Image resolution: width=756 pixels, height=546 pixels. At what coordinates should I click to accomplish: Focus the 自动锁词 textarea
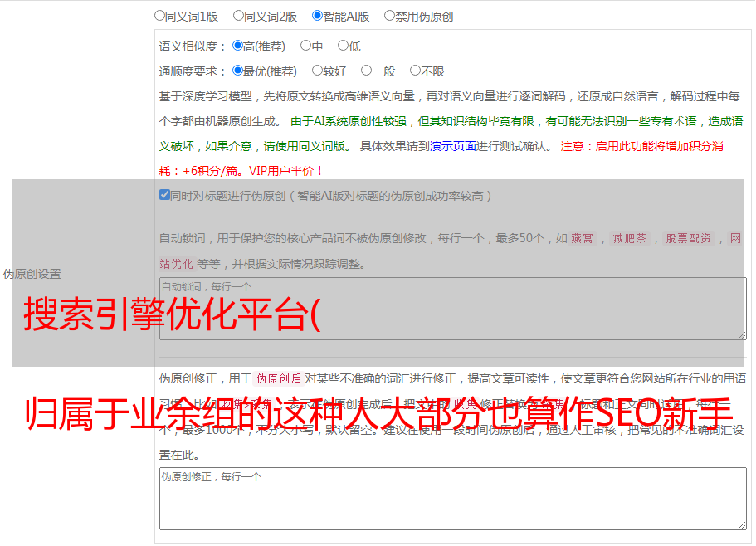click(453, 309)
